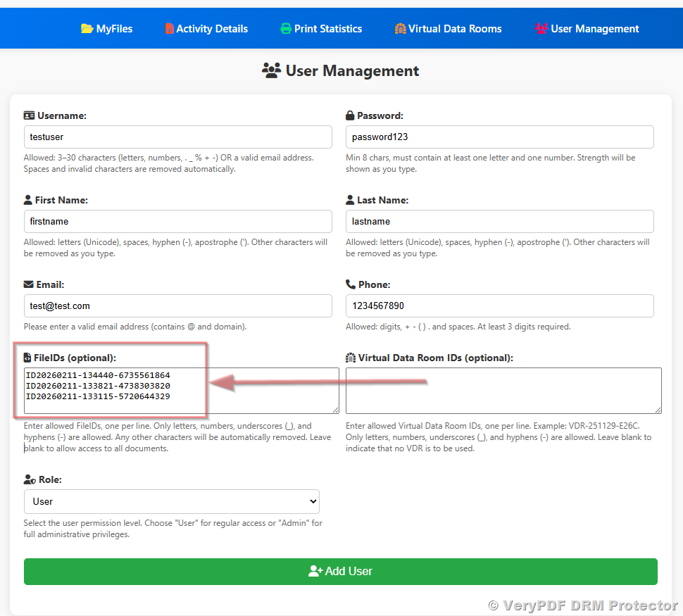Click into the Password field
Screen dimensions: 683x616
[x=499, y=137]
